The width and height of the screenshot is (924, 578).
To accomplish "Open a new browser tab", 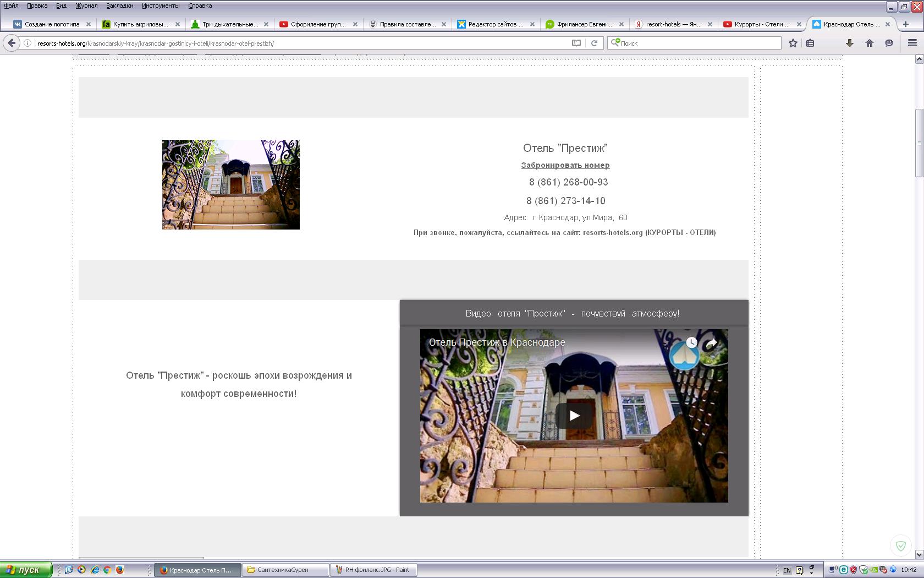I will click(906, 24).
